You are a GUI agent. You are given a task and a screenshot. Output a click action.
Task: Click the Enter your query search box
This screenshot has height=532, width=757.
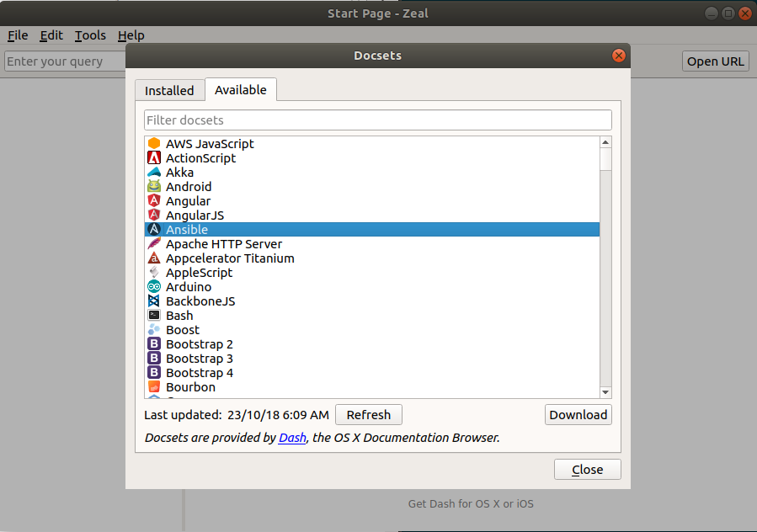click(65, 61)
